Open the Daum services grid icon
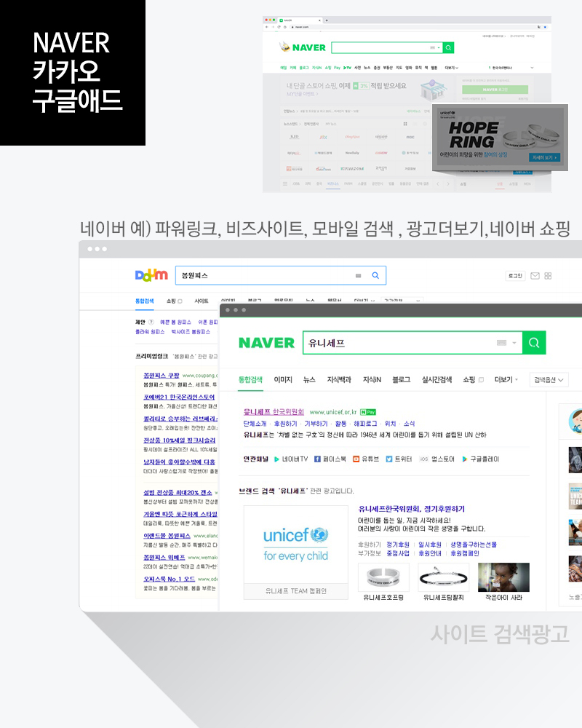582x728 pixels. point(548,276)
